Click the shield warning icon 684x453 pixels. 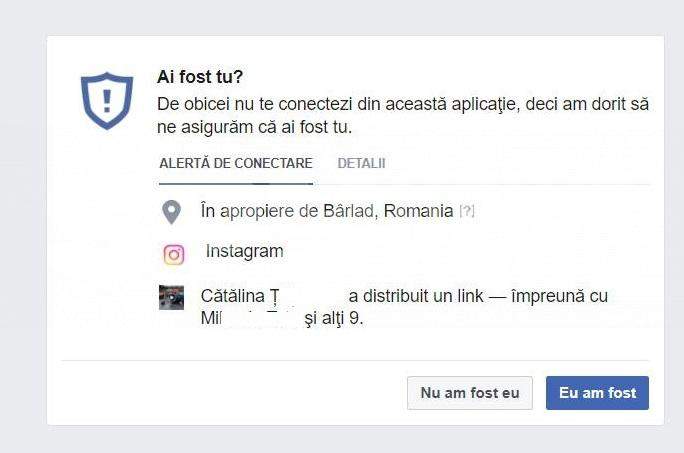[x=106, y=100]
